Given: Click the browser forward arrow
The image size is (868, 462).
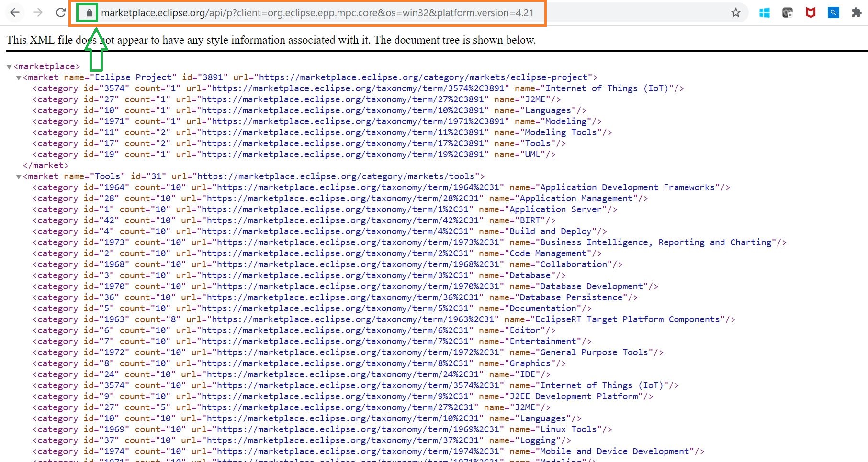Looking at the screenshot, I should click(x=38, y=13).
